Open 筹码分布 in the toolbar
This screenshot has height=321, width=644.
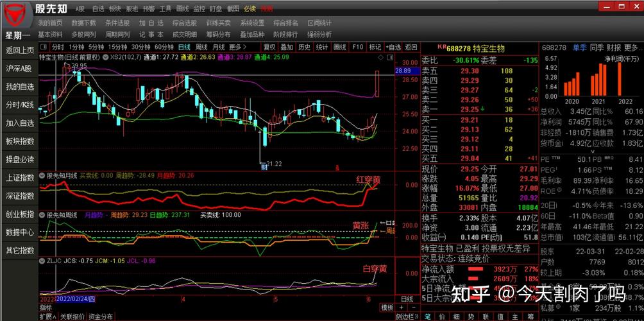coord(219,35)
